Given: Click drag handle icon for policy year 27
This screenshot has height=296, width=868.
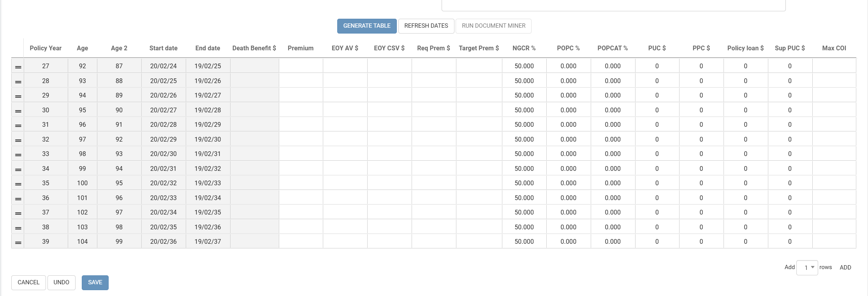Looking at the screenshot, I should (x=18, y=67).
